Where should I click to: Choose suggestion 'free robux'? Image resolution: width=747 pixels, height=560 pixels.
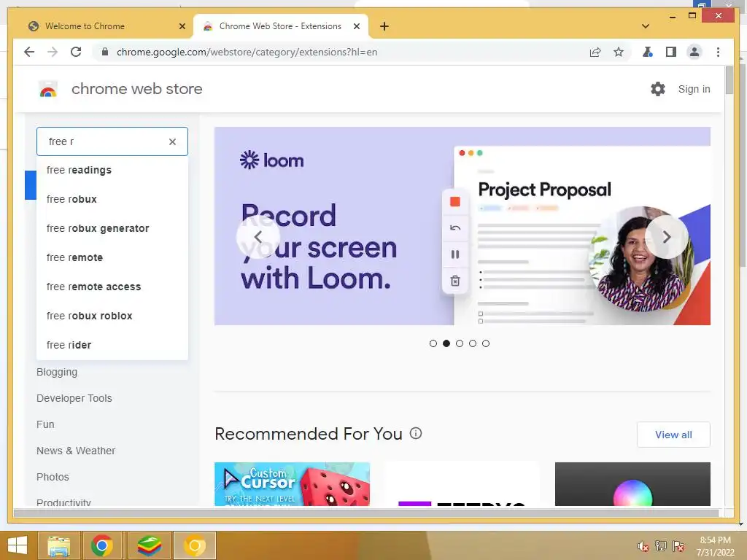tap(112, 199)
